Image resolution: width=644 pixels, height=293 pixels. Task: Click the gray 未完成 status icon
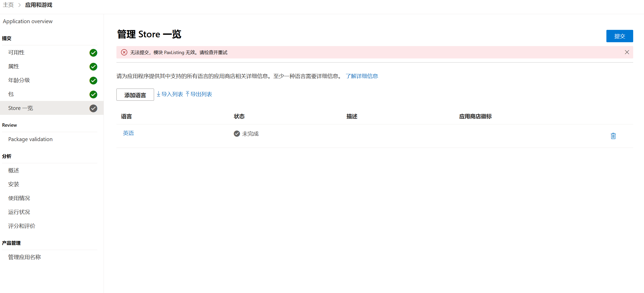237,134
